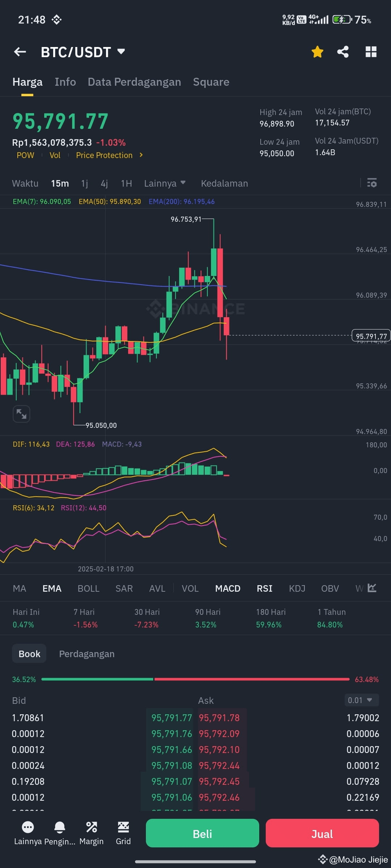The height and width of the screenshot is (868, 391).
Task: Toggle the favorite star icon
Action: pyautogui.click(x=318, y=52)
